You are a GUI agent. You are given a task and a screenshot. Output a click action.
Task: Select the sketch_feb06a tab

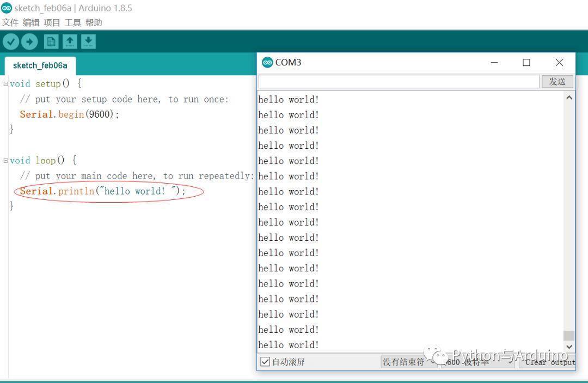pyautogui.click(x=40, y=65)
